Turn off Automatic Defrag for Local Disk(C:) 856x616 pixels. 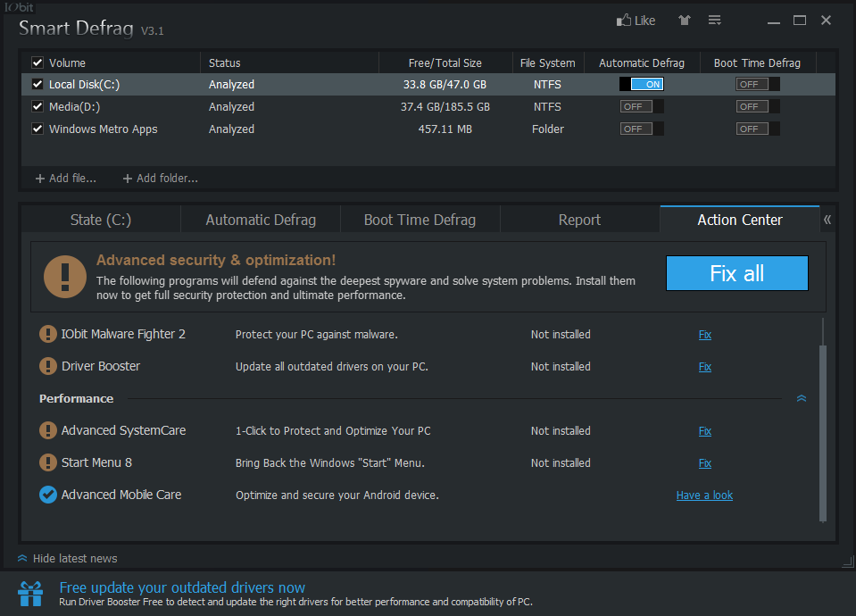pos(642,85)
